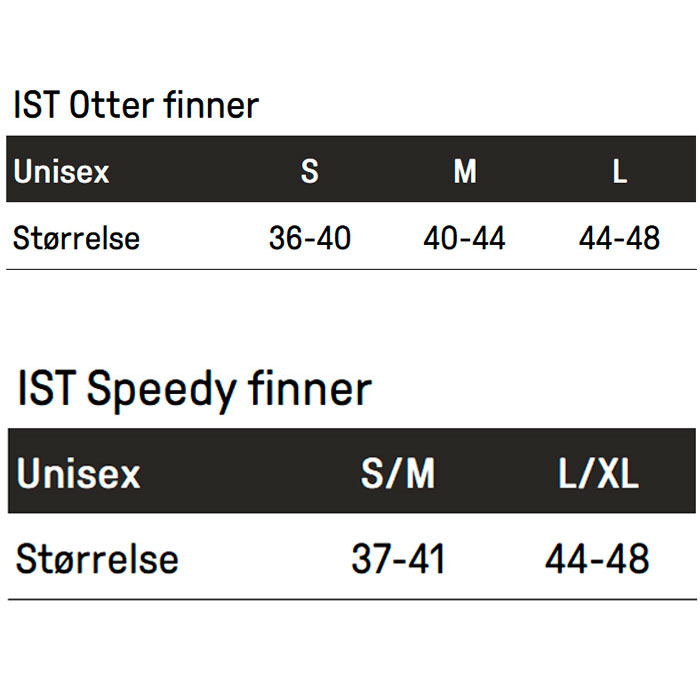Click the L size column header
The width and height of the screenshot is (700, 700).
[x=620, y=171]
